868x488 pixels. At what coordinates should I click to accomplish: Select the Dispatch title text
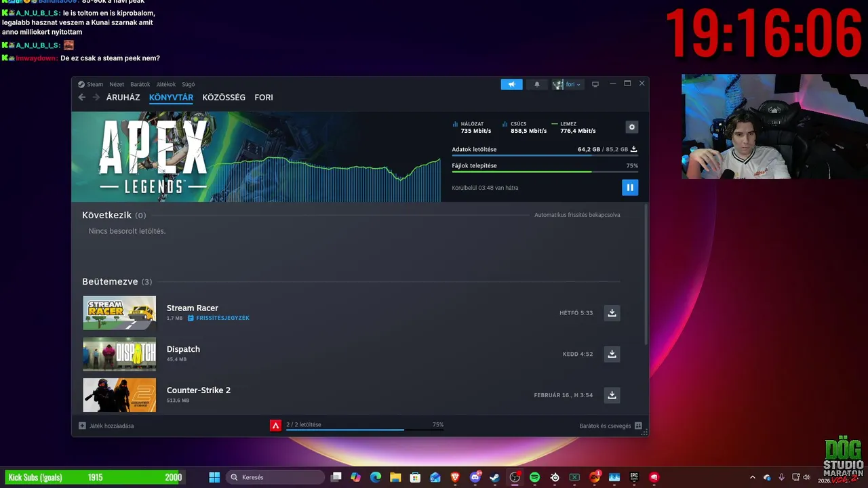(x=183, y=349)
